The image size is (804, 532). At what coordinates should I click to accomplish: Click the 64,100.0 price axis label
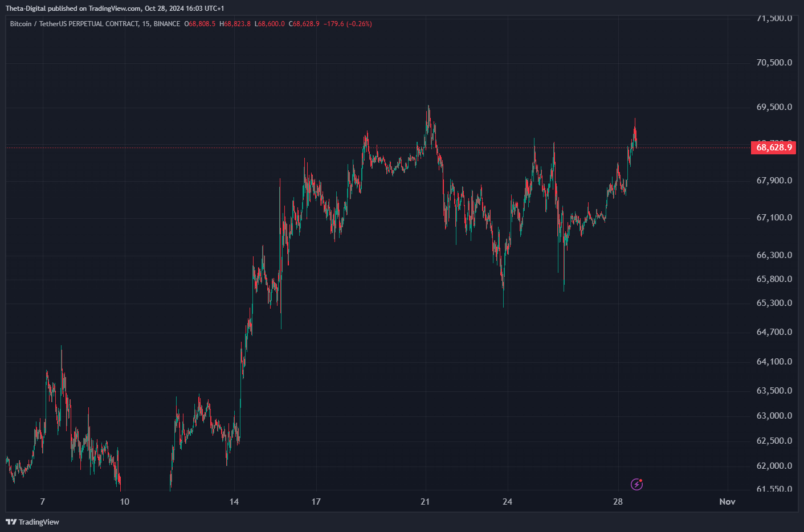point(774,362)
